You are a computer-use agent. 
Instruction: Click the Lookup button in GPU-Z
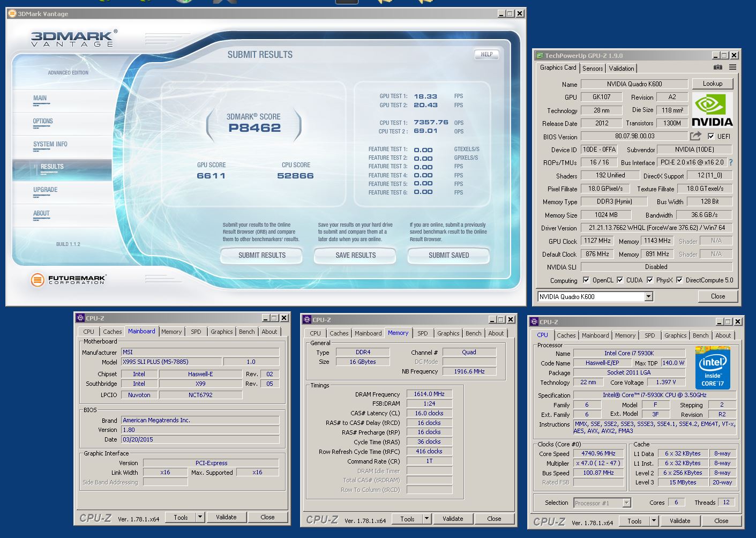[x=713, y=84]
